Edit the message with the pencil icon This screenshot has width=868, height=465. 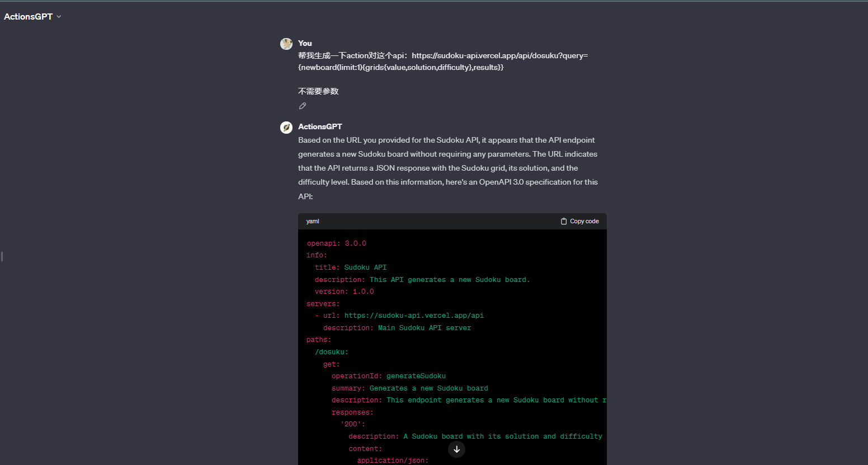[303, 106]
